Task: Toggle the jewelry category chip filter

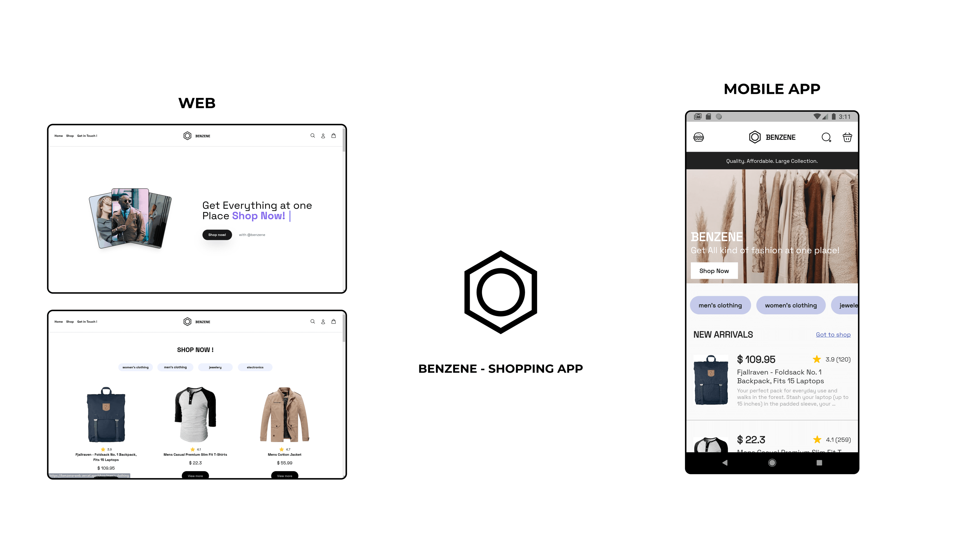Action: click(847, 305)
